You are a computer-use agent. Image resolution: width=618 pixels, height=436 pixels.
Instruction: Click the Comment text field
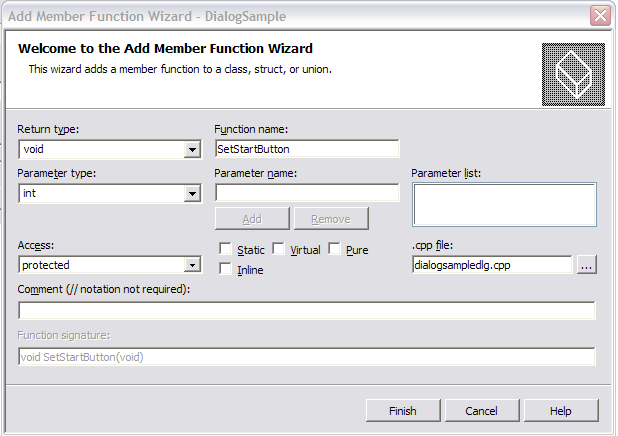click(x=307, y=311)
